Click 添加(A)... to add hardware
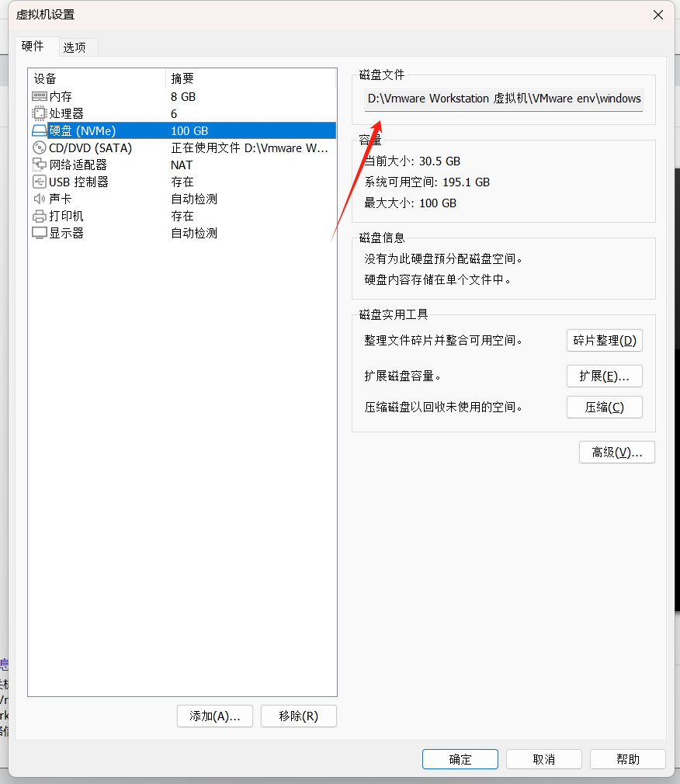 tap(215, 716)
